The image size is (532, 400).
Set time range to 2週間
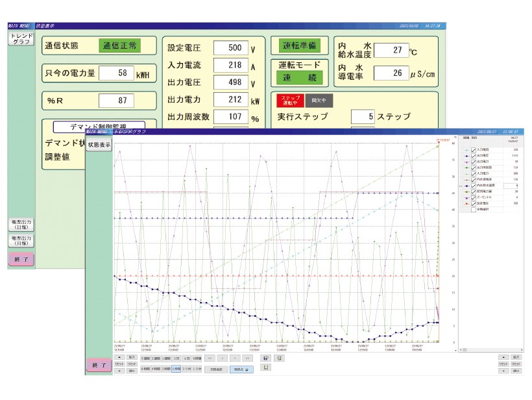[156, 358]
